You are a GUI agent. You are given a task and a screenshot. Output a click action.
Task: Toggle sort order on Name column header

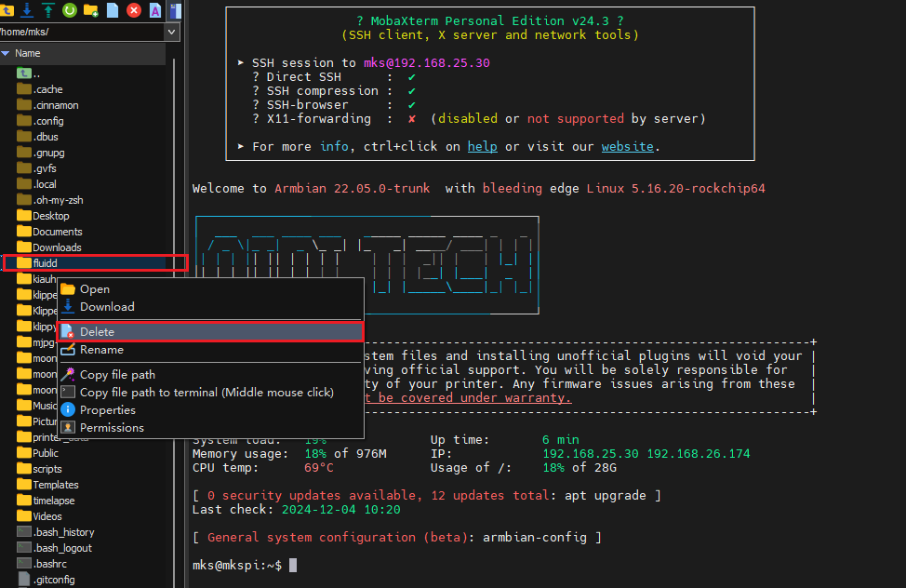[28, 53]
